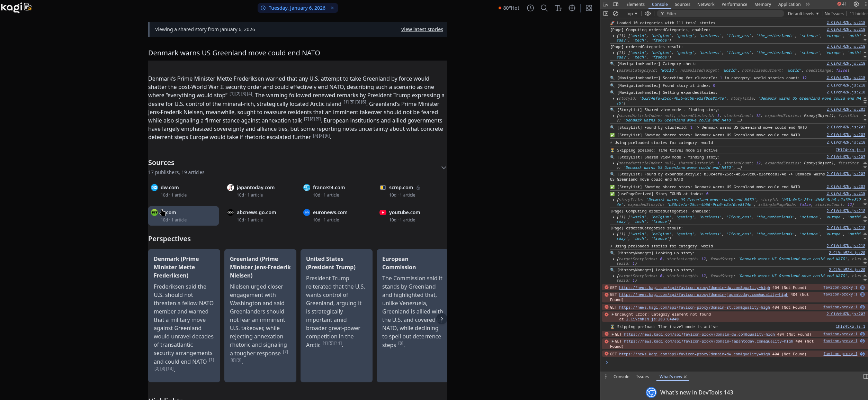The width and height of the screenshot is (868, 400).
Task: Click the time travel clock icon
Action: [x=530, y=8]
